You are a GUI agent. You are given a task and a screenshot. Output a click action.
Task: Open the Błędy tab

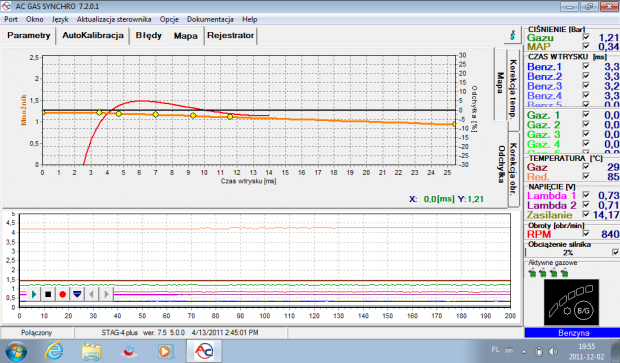(149, 36)
